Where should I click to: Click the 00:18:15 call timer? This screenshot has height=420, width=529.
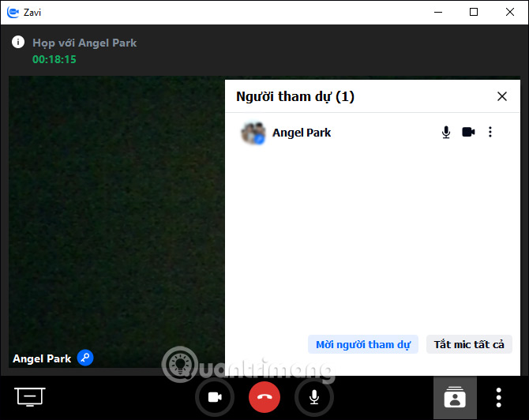(x=54, y=59)
